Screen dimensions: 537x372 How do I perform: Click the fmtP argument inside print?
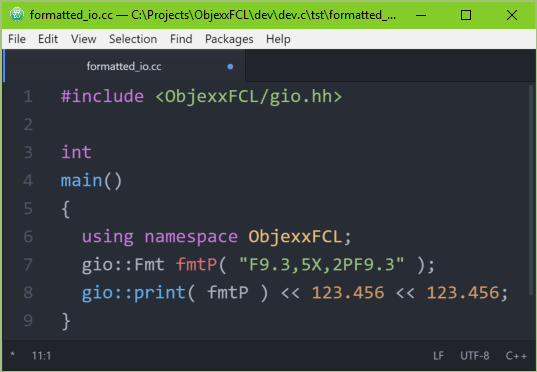pos(228,293)
